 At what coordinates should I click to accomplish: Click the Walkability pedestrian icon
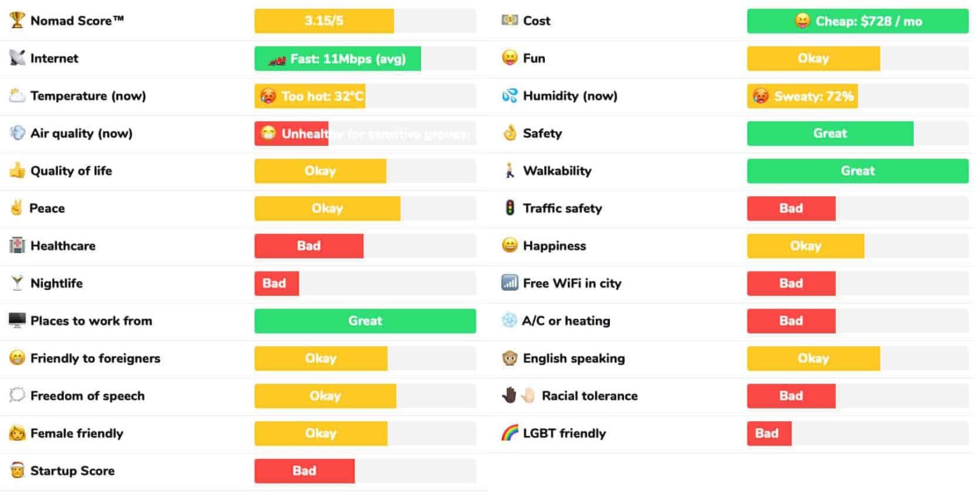click(x=510, y=171)
